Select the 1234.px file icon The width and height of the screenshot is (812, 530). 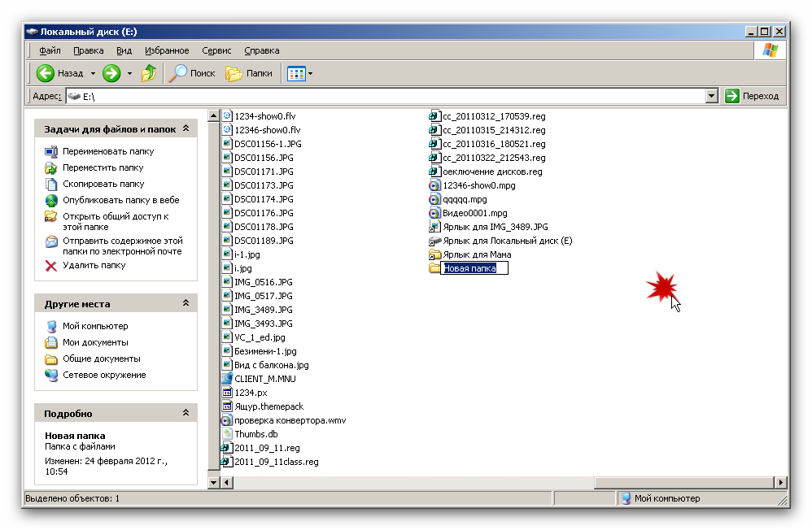[227, 393]
